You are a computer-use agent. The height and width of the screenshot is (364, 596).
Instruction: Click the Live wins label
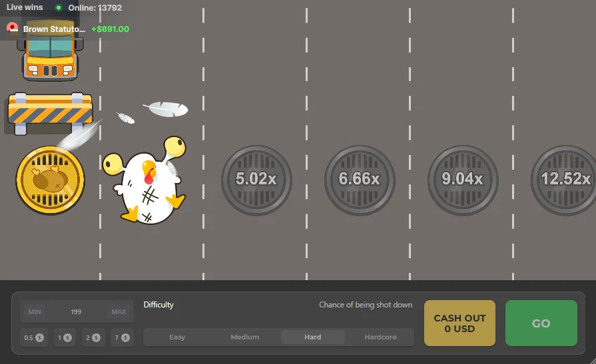(x=25, y=7)
